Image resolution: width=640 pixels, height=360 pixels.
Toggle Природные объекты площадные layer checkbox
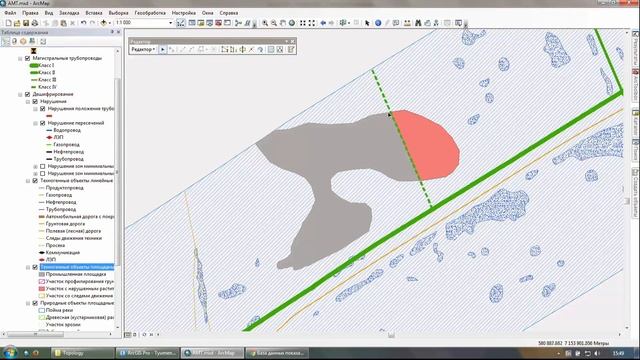click(x=35, y=303)
